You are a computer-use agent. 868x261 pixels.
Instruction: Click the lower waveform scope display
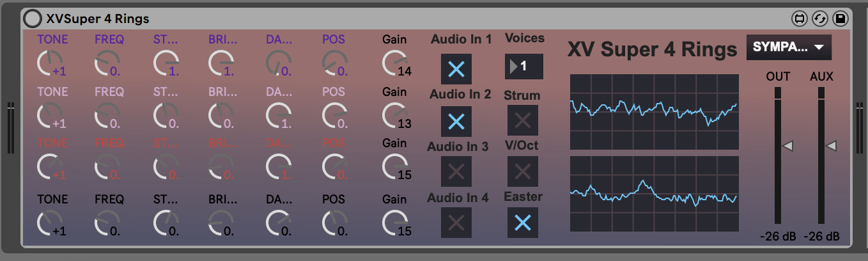[654, 193]
